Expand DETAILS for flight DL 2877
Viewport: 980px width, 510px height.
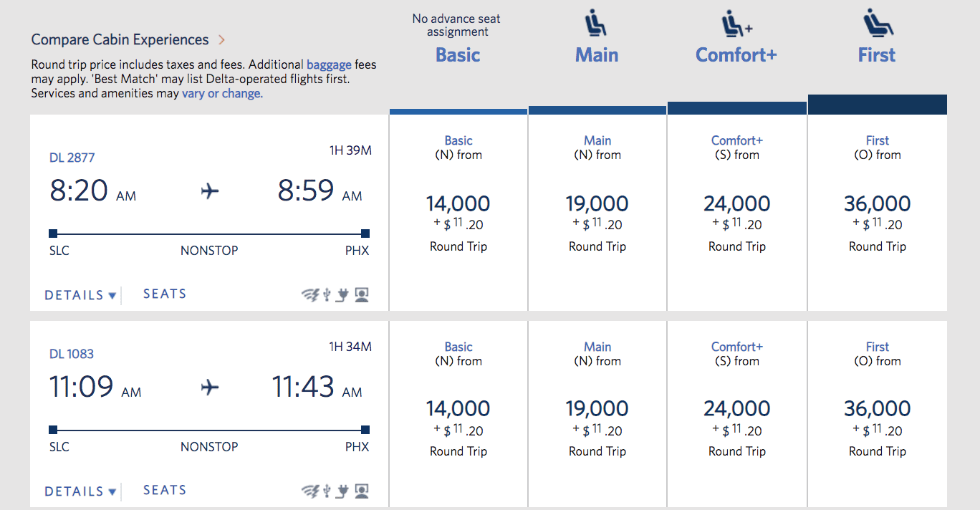[80, 295]
